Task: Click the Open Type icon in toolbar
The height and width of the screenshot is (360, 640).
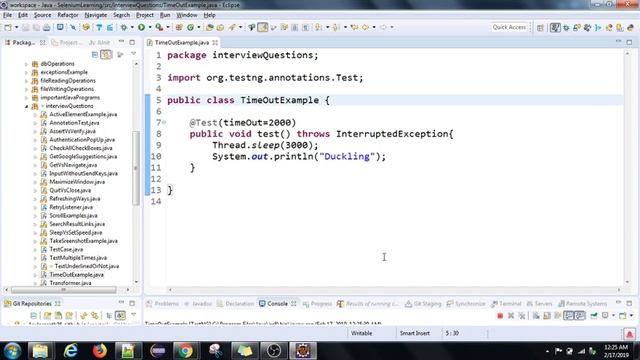Action: [210, 27]
